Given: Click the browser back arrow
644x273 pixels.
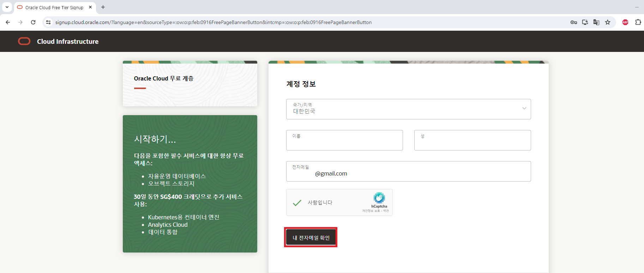Looking at the screenshot, I should coord(8,22).
